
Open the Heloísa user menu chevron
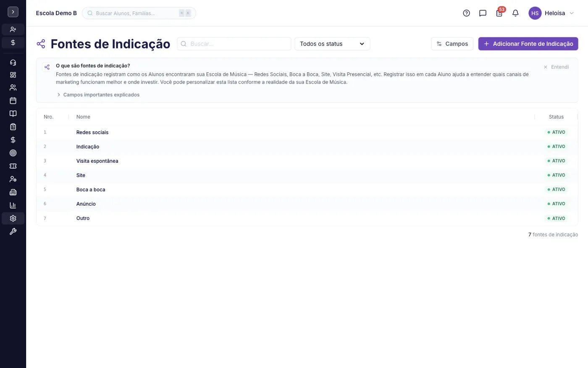pos(572,13)
